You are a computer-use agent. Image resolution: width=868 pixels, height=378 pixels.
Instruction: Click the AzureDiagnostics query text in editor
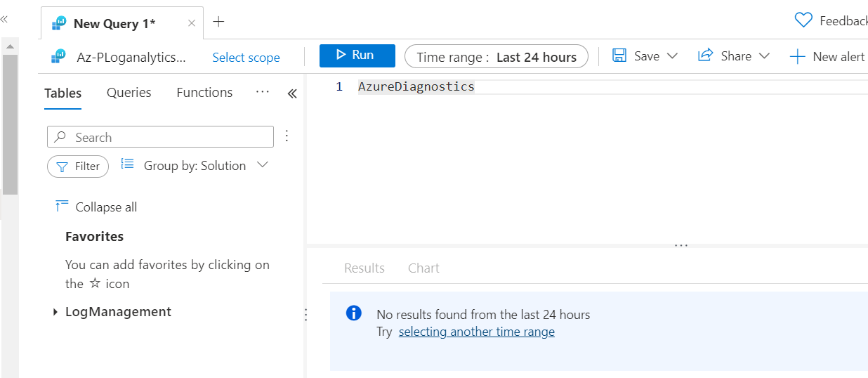pyautogui.click(x=416, y=87)
